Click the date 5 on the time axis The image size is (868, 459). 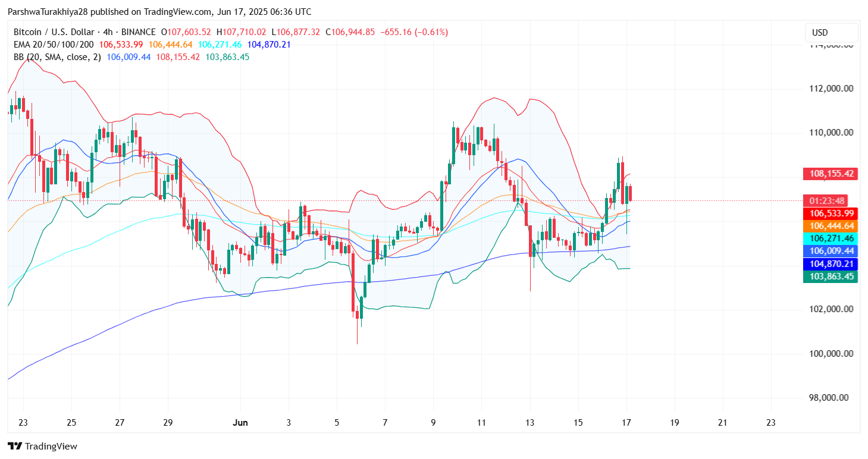[x=337, y=423]
